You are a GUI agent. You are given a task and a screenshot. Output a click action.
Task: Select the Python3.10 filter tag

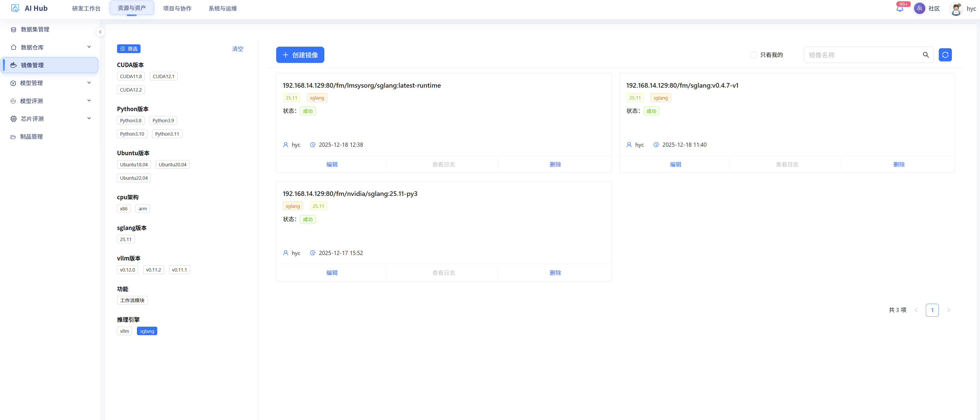[132, 134]
